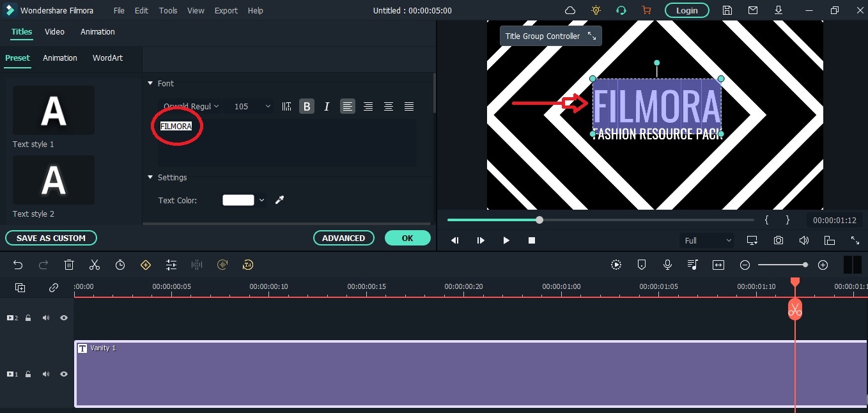868x413 pixels.
Task: Switch to the Video tab
Action: click(54, 32)
